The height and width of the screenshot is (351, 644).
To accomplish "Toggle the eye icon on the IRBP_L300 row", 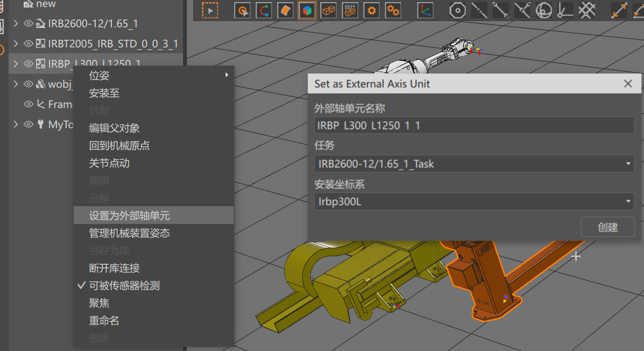I will (28, 64).
